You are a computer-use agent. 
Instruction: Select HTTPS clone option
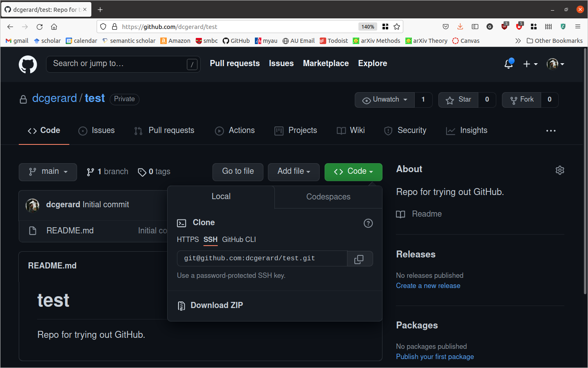(188, 239)
